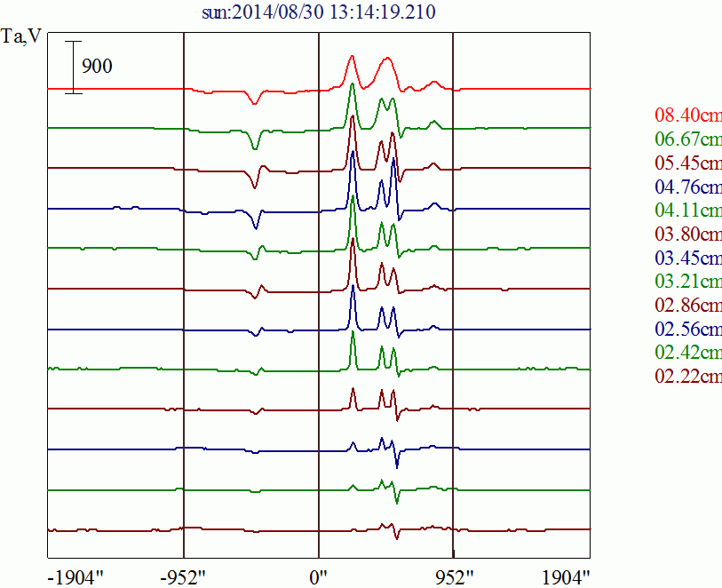Click the 900 scale bar value
This screenshot has height=588, width=722.
tap(97, 67)
